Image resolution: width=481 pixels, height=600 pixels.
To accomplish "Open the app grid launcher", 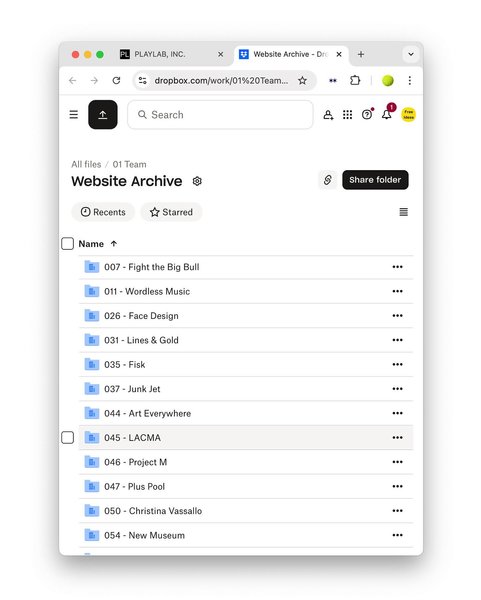I will pyautogui.click(x=347, y=115).
